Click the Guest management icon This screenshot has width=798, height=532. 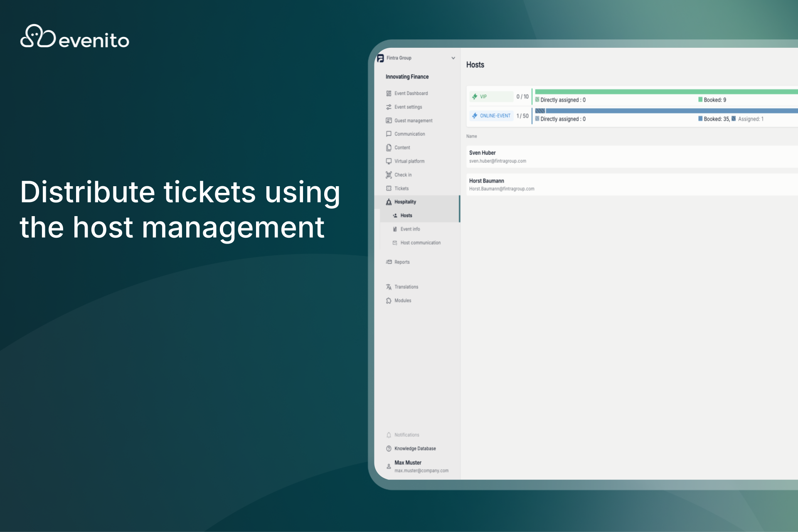(389, 121)
